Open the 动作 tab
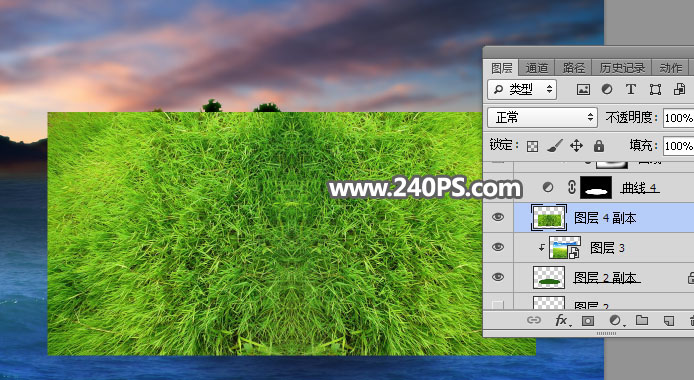 click(671, 68)
